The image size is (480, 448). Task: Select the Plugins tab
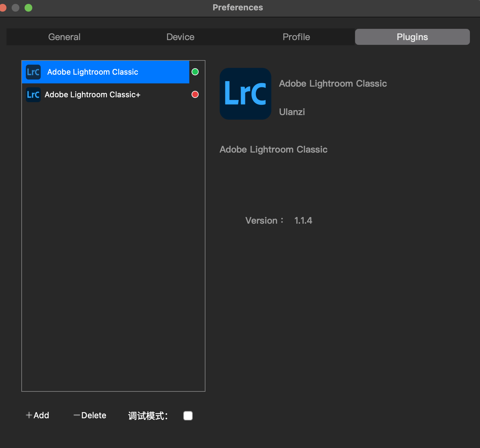(412, 37)
